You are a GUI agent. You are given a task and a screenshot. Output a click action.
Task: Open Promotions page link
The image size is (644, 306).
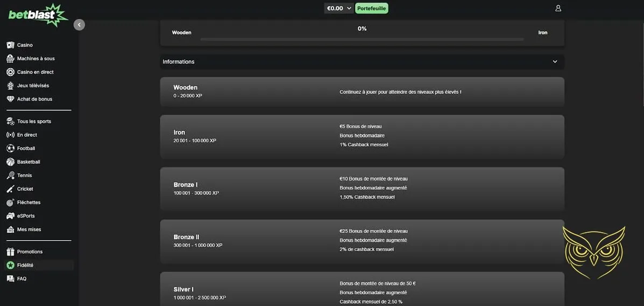coord(30,252)
